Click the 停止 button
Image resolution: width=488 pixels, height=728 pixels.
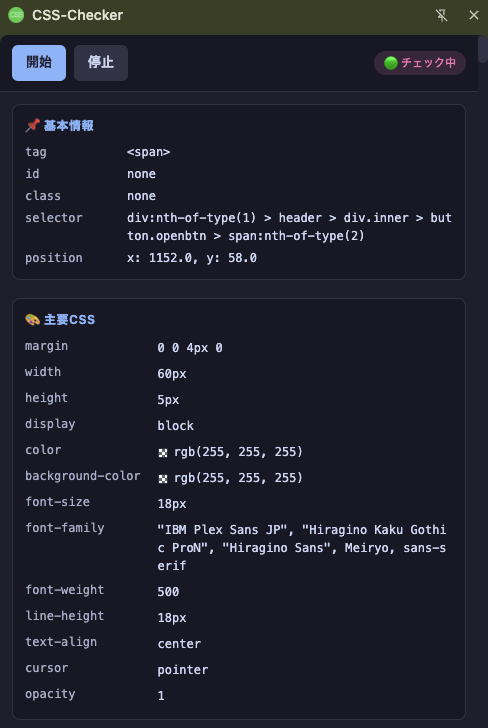pos(101,63)
